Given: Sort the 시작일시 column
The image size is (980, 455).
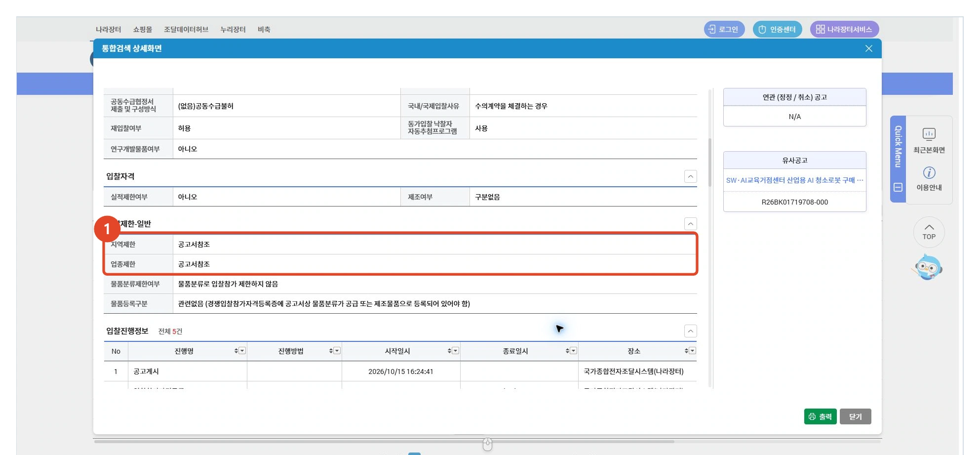Looking at the screenshot, I should pyautogui.click(x=449, y=351).
